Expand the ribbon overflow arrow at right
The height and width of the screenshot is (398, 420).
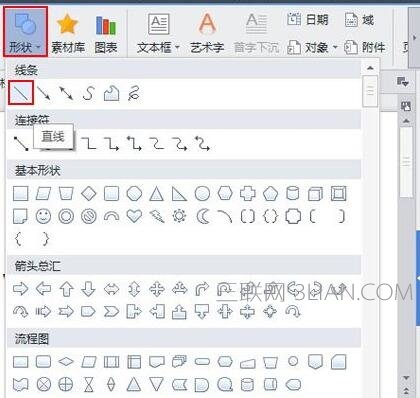coord(415,38)
